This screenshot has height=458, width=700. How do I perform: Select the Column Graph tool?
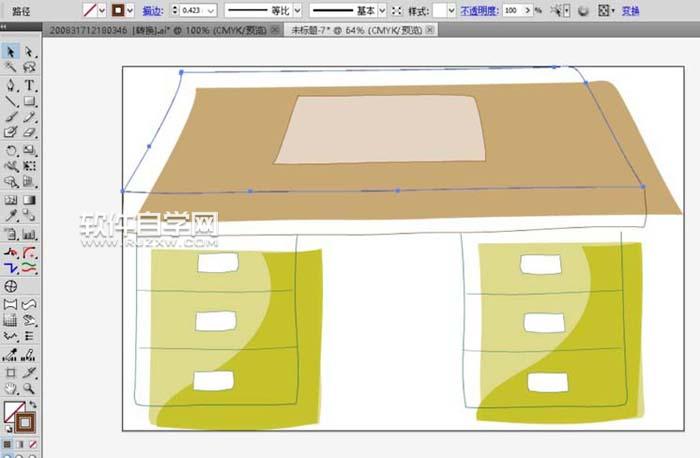[x=29, y=234]
